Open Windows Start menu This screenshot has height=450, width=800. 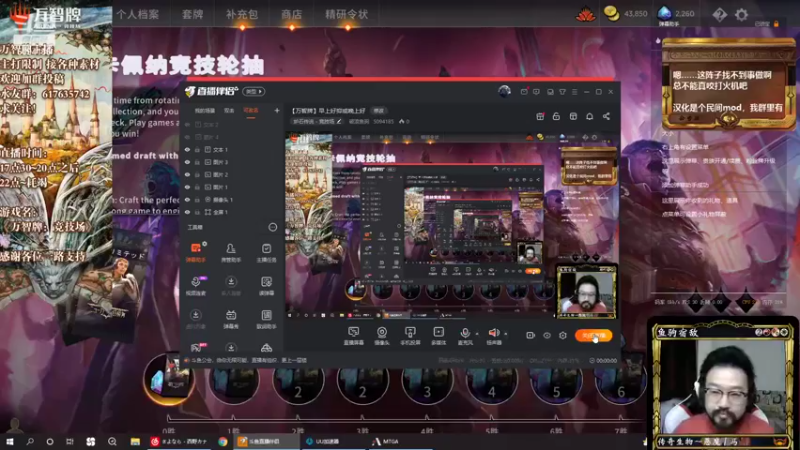coord(10,441)
